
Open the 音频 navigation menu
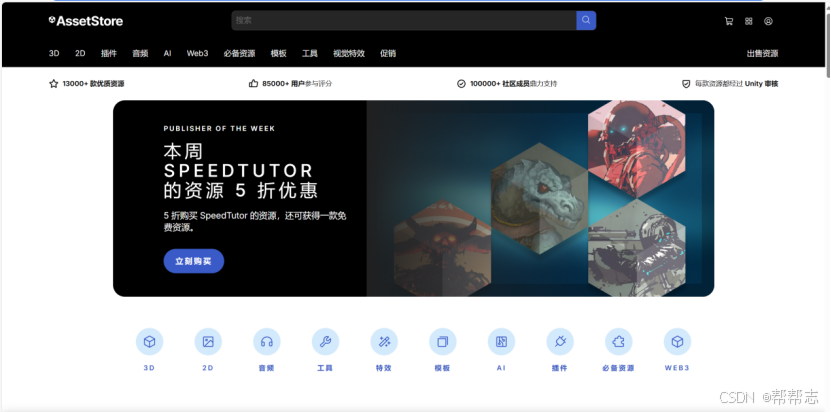(140, 54)
